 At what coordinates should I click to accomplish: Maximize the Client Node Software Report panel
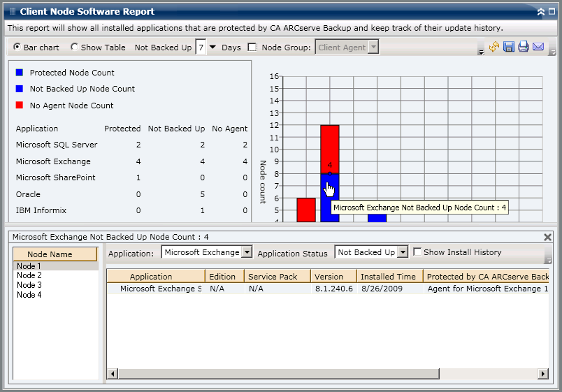552,12
